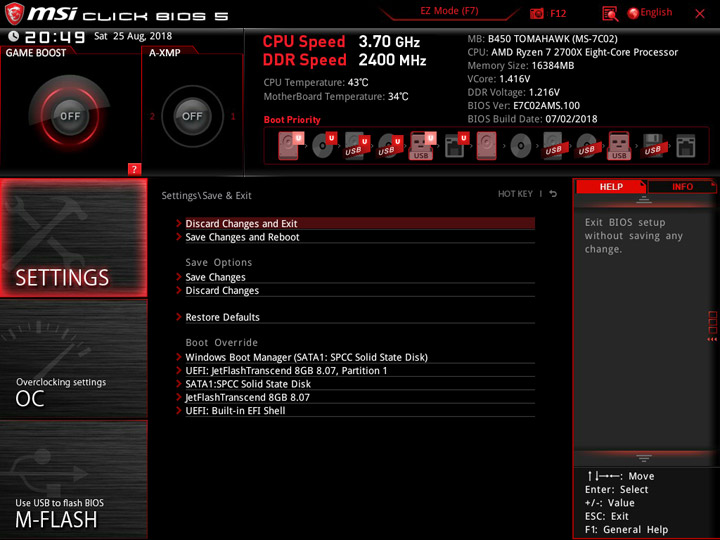This screenshot has height=540, width=720.
Task: Click the AMD Ryzen 7 2700X CPU line
Action: (x=573, y=52)
